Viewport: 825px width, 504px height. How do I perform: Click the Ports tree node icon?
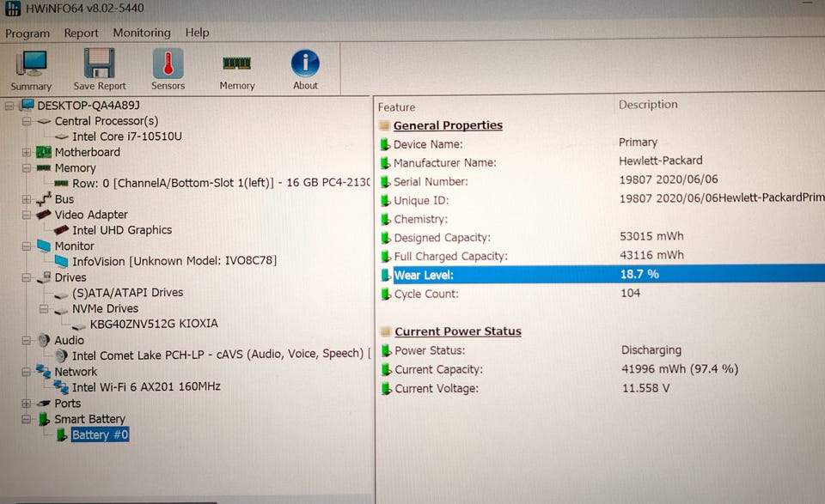43,403
